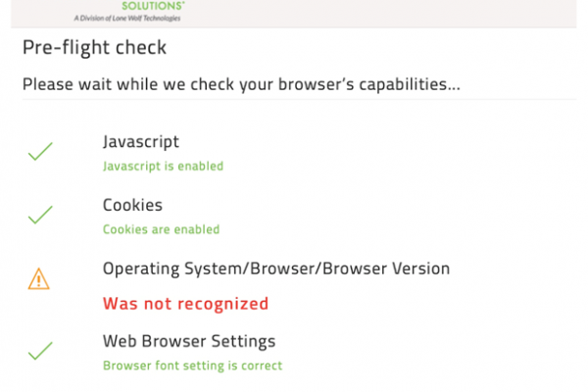Click the Javascript check title
588x392 pixels.
(x=141, y=142)
